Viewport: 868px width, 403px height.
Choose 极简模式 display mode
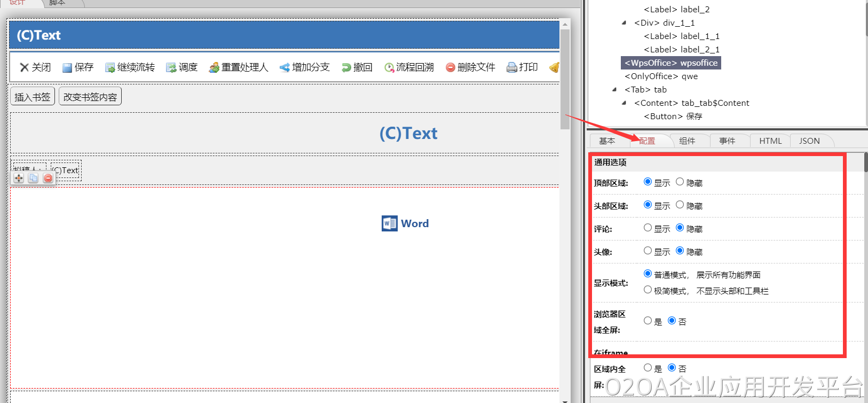point(648,290)
